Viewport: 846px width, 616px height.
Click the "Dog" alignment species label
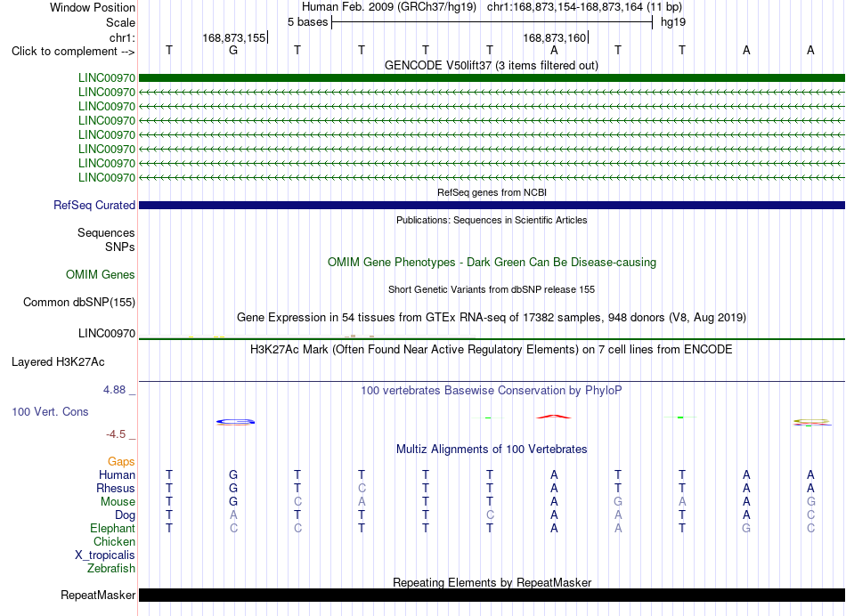[x=125, y=515]
